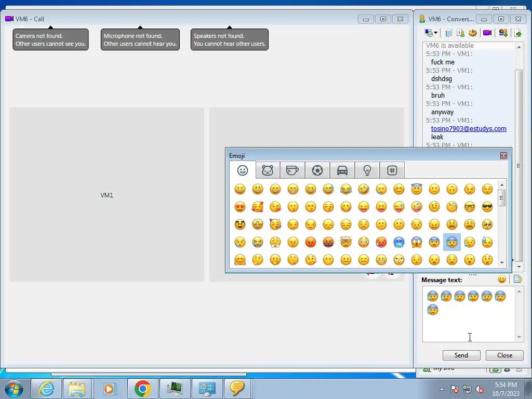The width and height of the screenshot is (532, 399).
Task: Switch to the animals emoji tab
Action: click(x=268, y=170)
